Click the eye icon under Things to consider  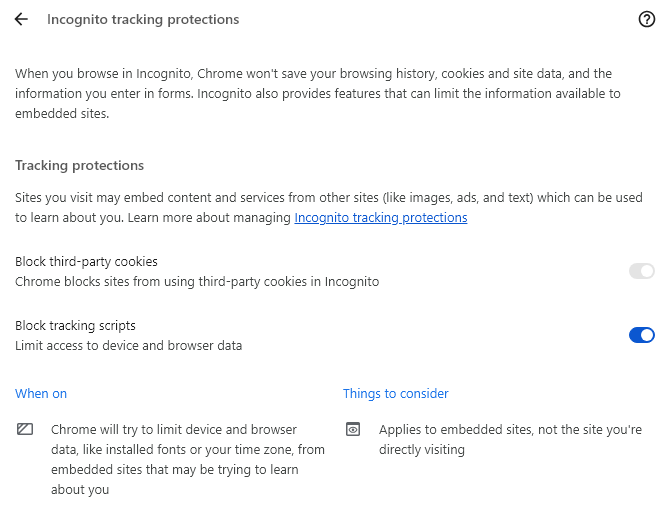point(352,429)
